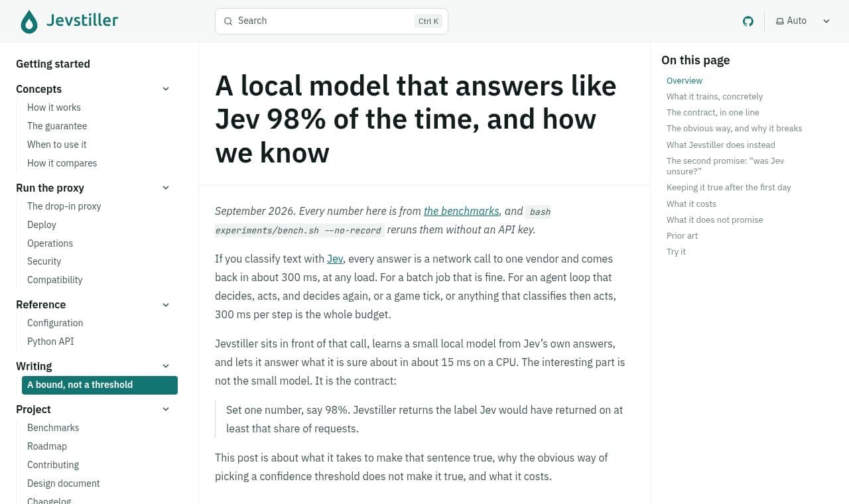The height and width of the screenshot is (504, 849).
Task: Jump to The obvious way section
Action: 734,128
